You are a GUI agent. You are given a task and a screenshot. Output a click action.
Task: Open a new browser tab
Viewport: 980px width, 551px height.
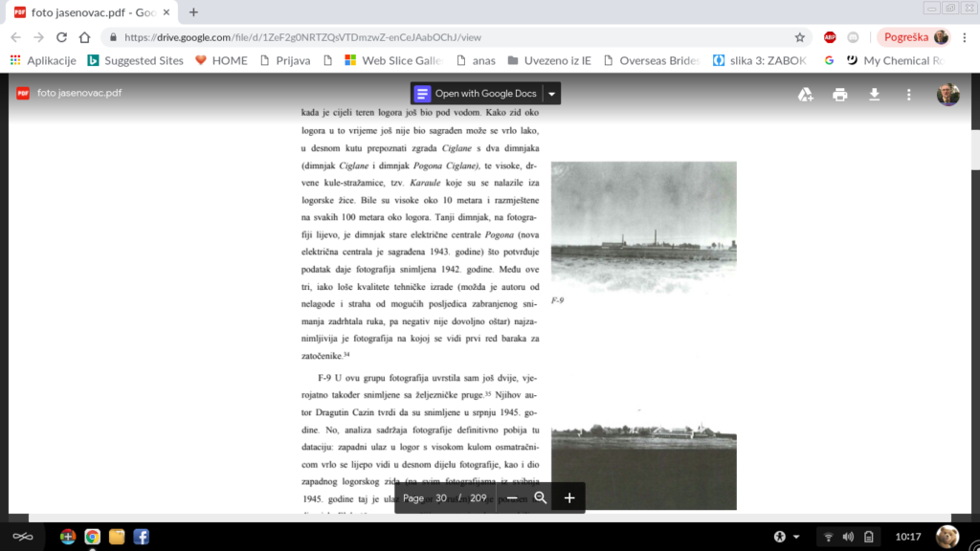193,12
